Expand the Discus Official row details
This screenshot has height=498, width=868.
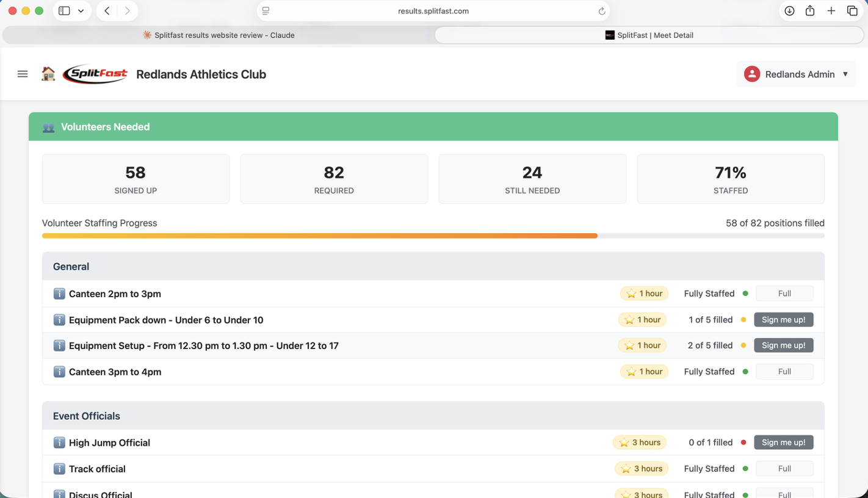(59, 494)
